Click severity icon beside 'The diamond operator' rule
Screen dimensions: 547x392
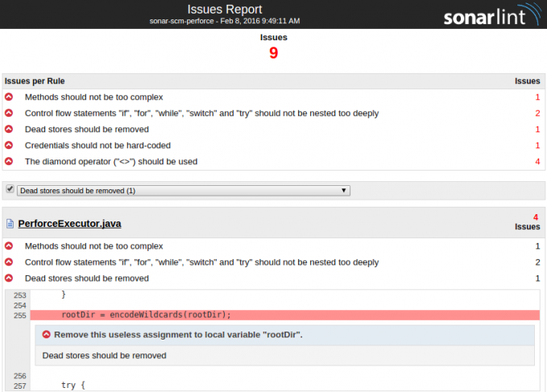9,161
